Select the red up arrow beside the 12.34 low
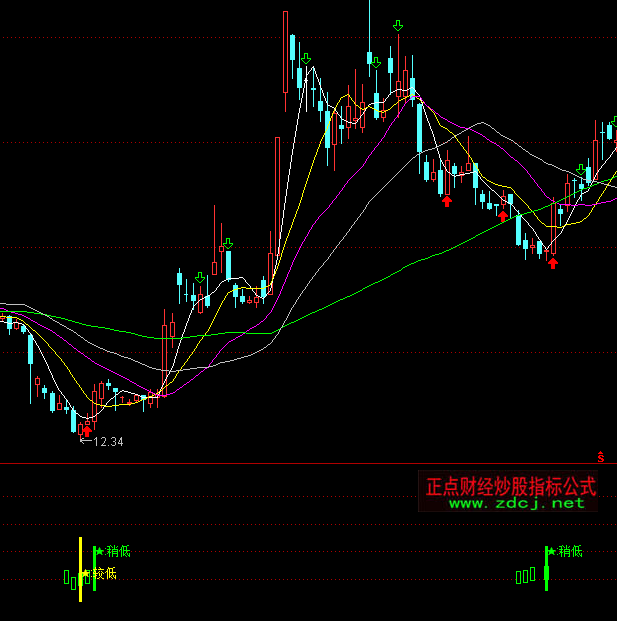617x621 pixels. 84,430
